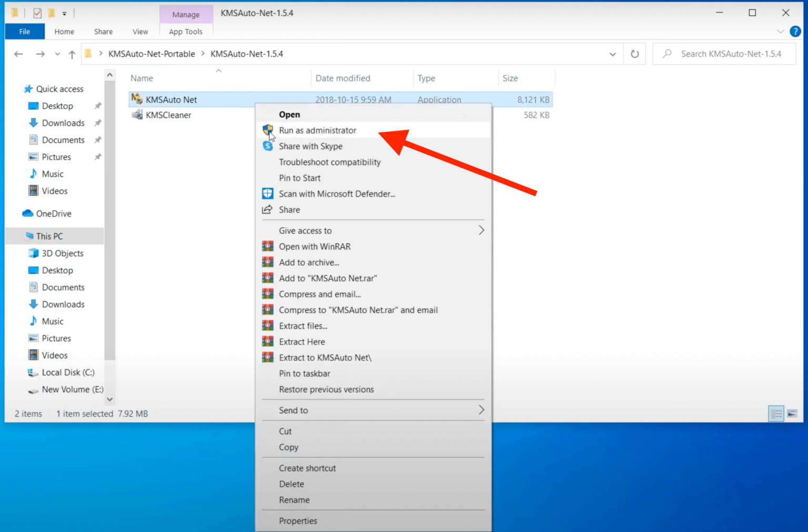This screenshot has width=808, height=532.
Task: Switch to Details view icon in status bar
Action: click(776, 414)
